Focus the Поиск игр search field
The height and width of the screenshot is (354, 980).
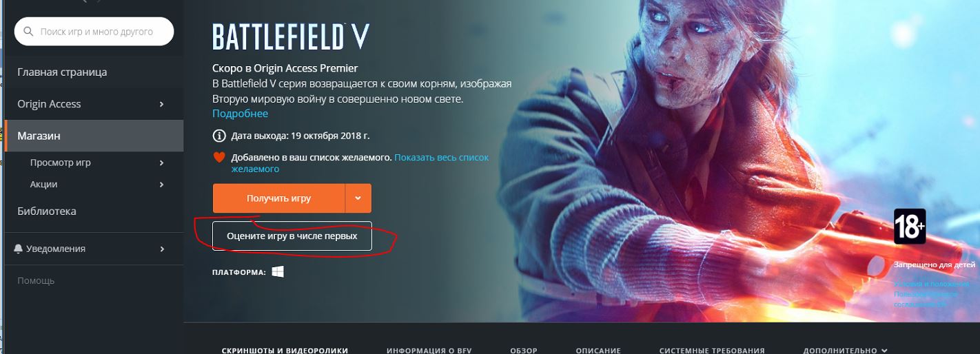coord(94,32)
